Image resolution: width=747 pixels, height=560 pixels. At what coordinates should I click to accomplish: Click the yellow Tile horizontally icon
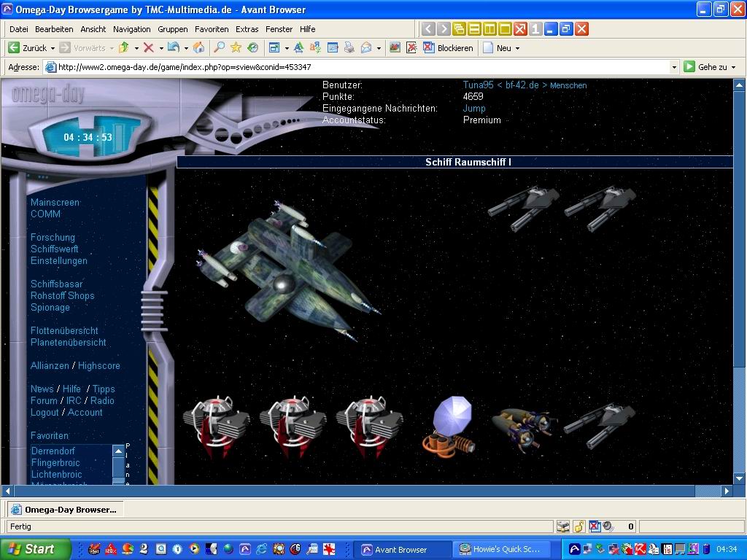(474, 29)
